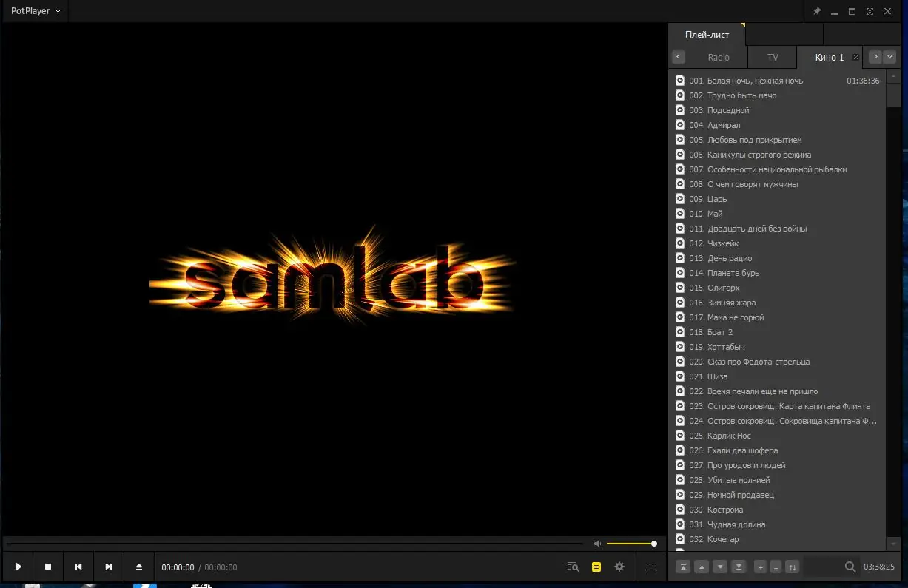Click the eject/open file icon
908x588 pixels.
tap(139, 567)
